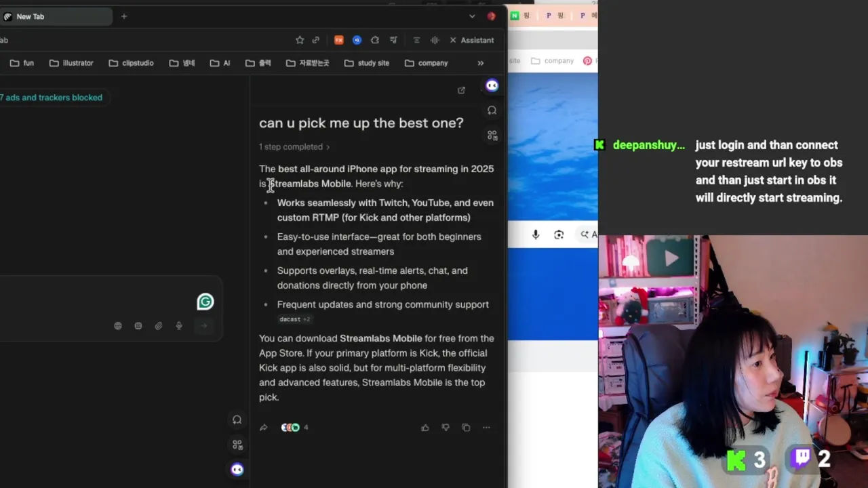Image resolution: width=868 pixels, height=488 pixels.
Task: Click the globe icon in the prompt box
Action: [x=118, y=326]
